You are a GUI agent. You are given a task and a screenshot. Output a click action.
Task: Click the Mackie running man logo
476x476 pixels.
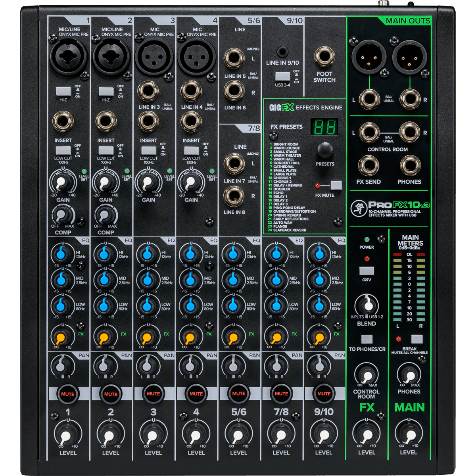359,207
